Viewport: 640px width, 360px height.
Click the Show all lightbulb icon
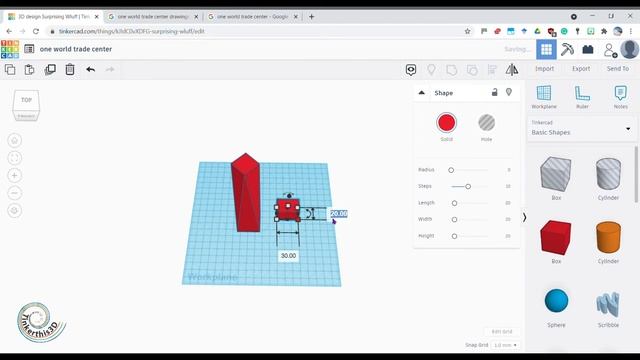(x=431, y=70)
